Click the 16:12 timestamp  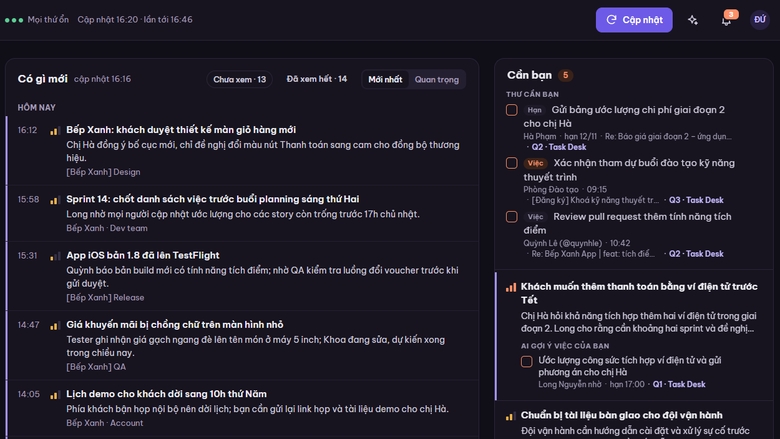click(x=27, y=130)
